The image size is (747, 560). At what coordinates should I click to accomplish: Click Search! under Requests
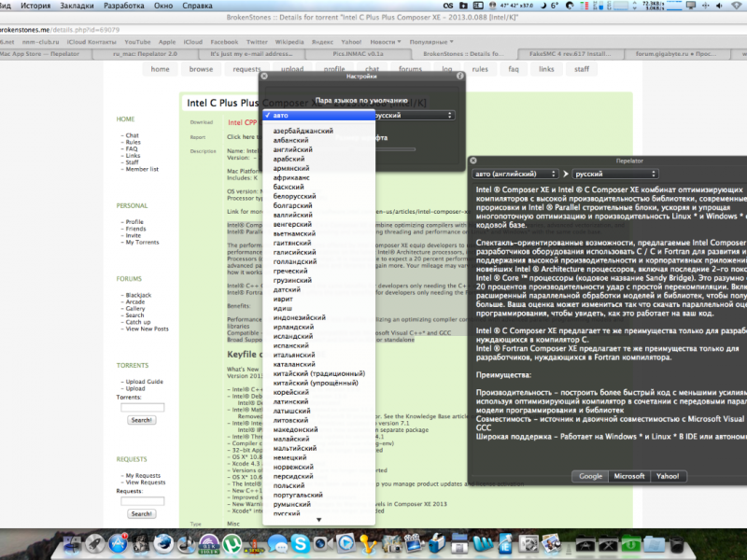[142, 514]
